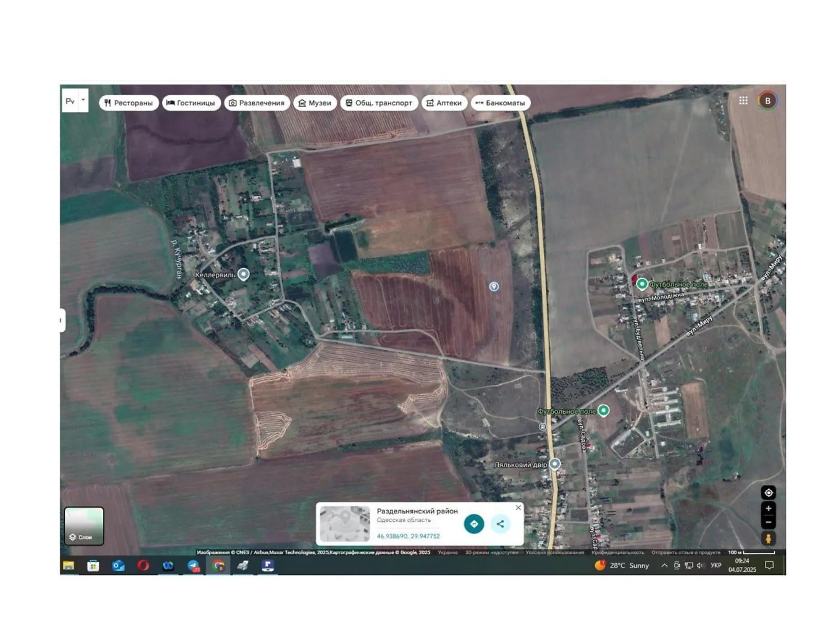
Task: Zoom out with the minus button
Action: pyautogui.click(x=768, y=522)
